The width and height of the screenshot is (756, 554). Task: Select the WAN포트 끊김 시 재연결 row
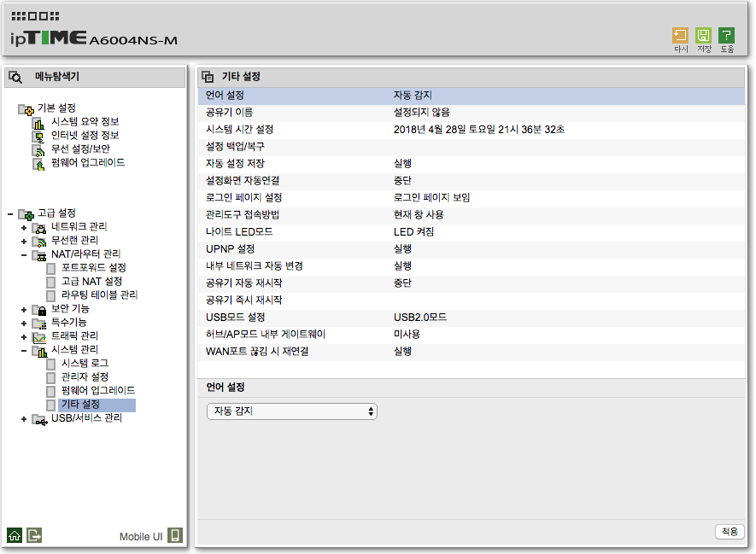(471, 352)
